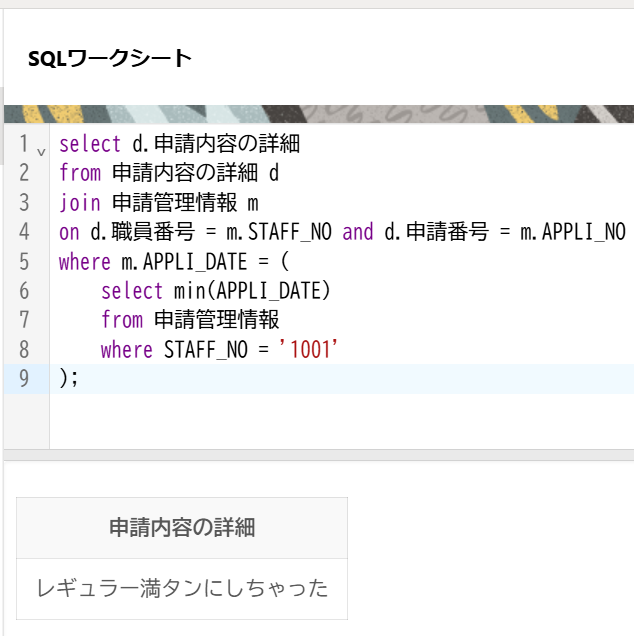Click the 申請内容の詳細 result column header
This screenshot has width=634, height=636.
pos(182,528)
